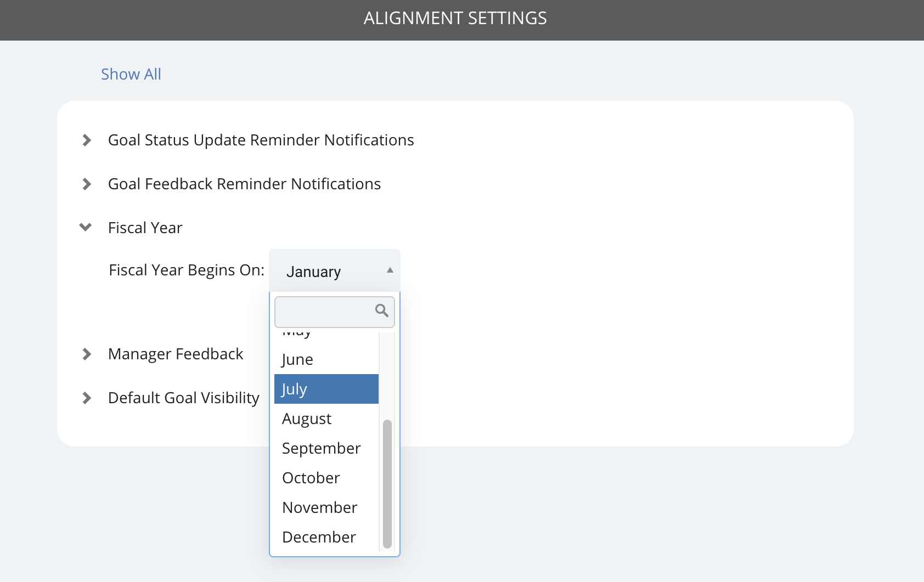
Task: Collapse the Fiscal Year section chevron
Action: tap(86, 227)
